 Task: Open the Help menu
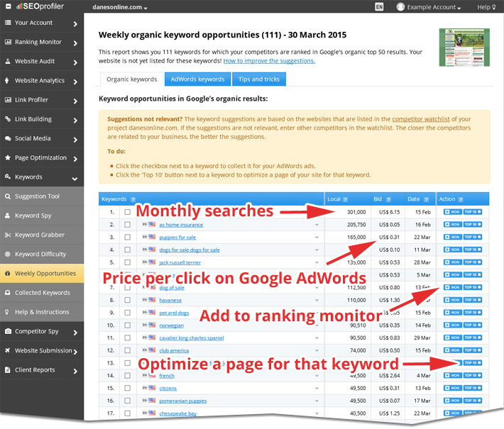pos(486,7)
